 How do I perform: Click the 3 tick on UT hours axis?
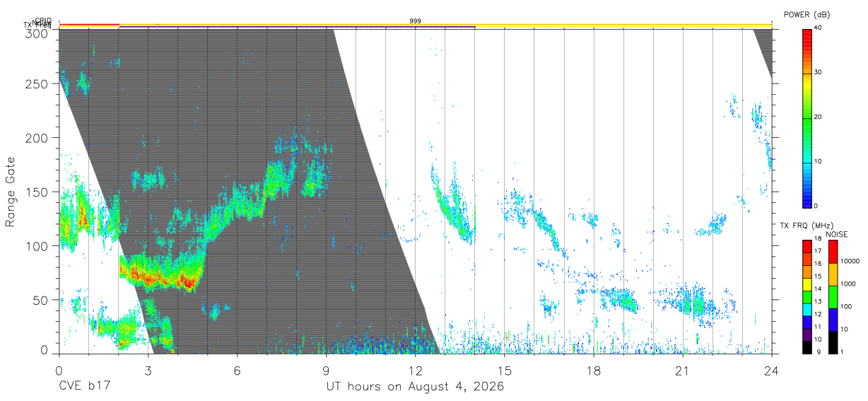click(x=148, y=370)
